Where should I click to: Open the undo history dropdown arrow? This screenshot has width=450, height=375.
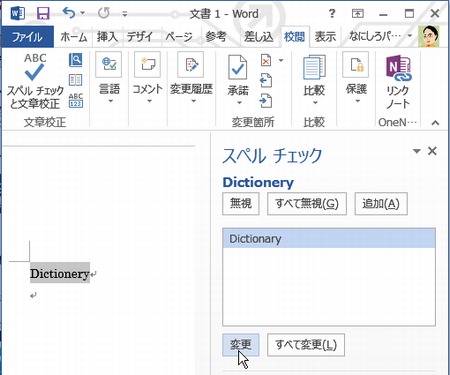(x=82, y=13)
